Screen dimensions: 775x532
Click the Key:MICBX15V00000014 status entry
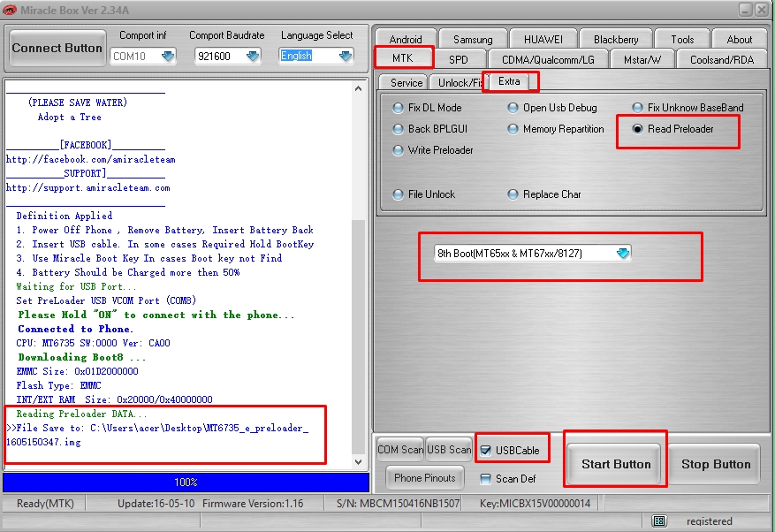[x=535, y=504]
